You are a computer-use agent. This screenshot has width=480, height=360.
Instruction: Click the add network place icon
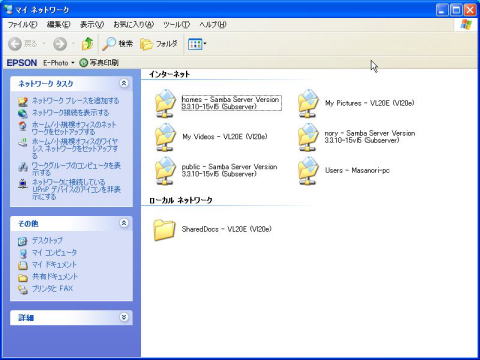23,101
